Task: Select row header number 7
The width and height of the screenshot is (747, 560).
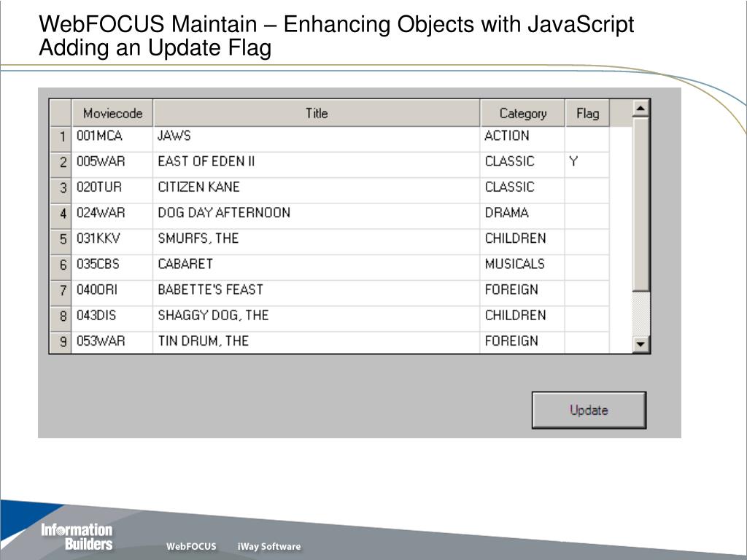Action: (x=61, y=294)
